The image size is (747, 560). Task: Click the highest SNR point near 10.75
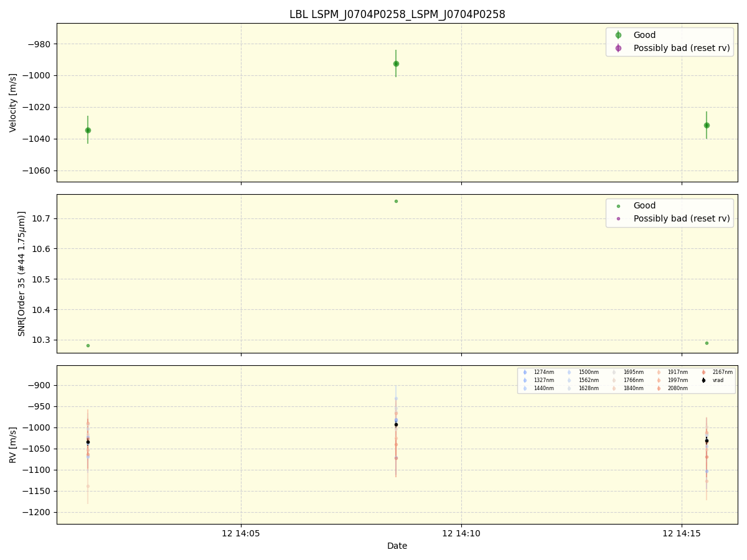[396, 201]
